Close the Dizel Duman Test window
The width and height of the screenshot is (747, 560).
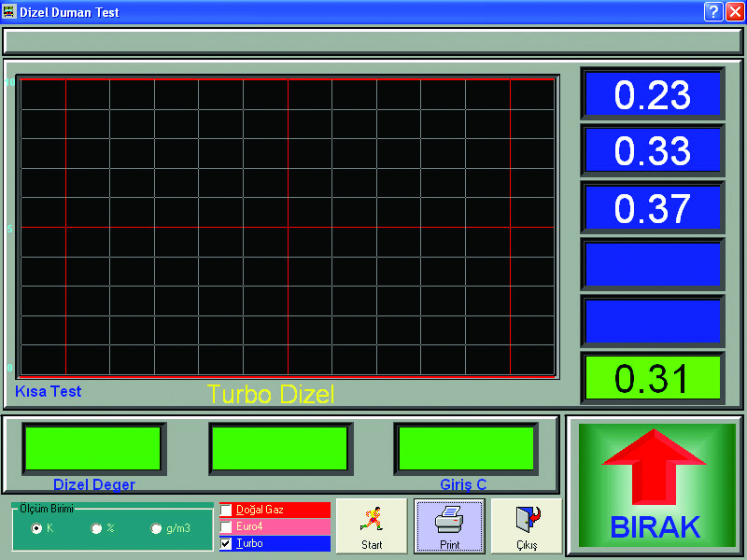[734, 12]
